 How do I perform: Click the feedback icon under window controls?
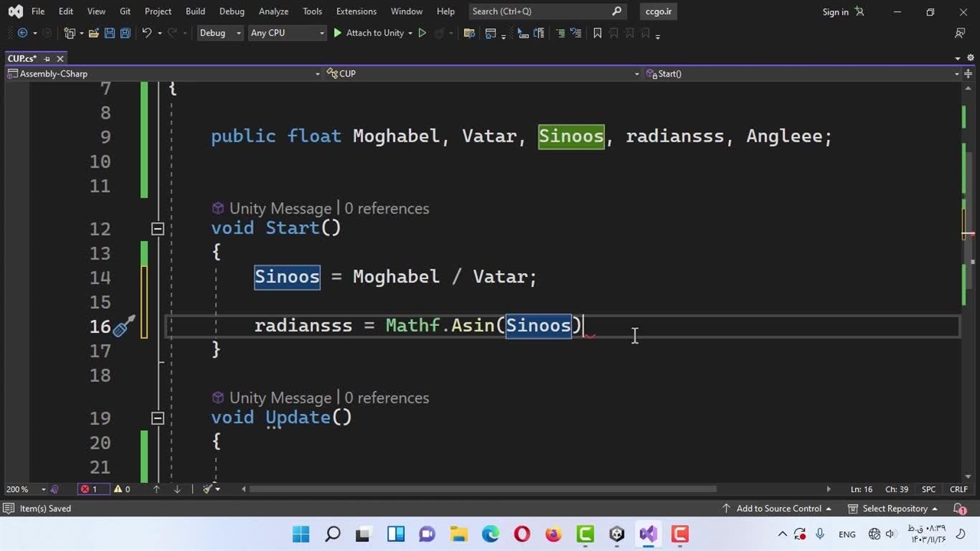(959, 33)
